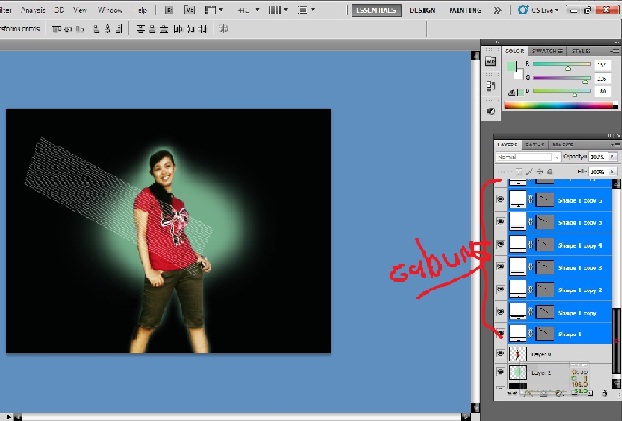622x421 pixels.
Task: Hide the layer with woman thumbnail
Action: click(501, 353)
